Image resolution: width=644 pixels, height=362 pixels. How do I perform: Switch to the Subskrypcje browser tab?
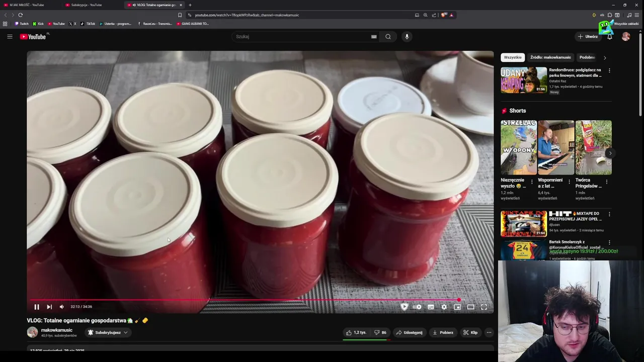click(x=91, y=5)
